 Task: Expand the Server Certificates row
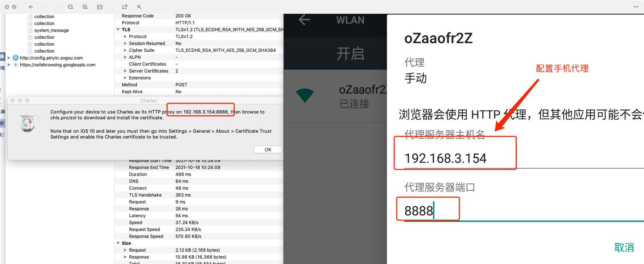click(125, 71)
